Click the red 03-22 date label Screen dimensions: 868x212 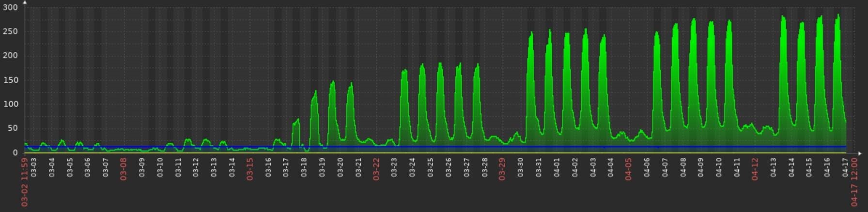pyautogui.click(x=376, y=169)
